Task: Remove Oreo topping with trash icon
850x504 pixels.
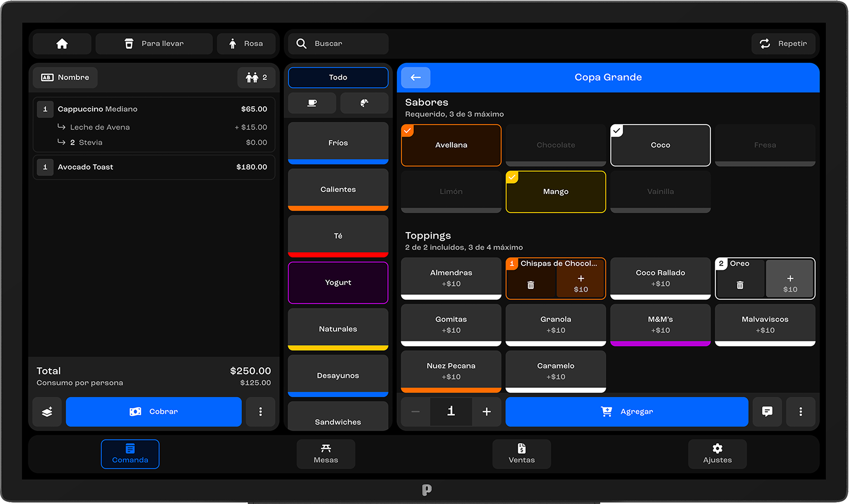Action: tap(740, 285)
